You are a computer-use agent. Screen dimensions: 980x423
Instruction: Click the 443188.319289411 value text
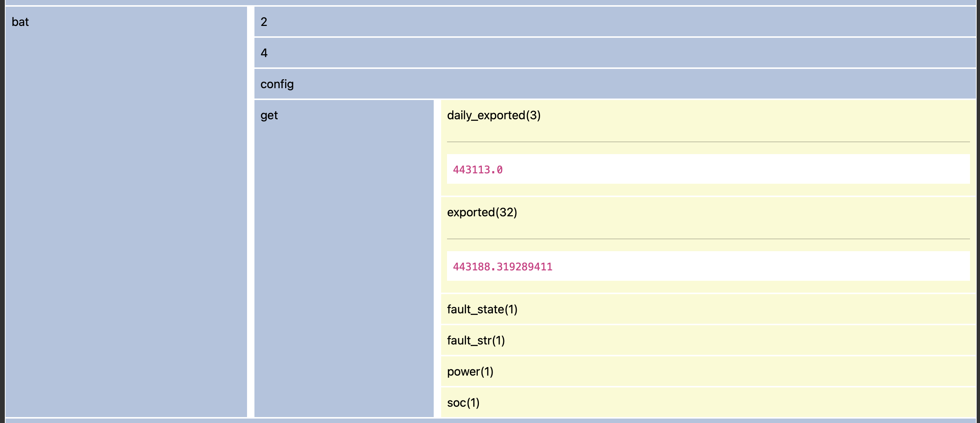click(502, 267)
